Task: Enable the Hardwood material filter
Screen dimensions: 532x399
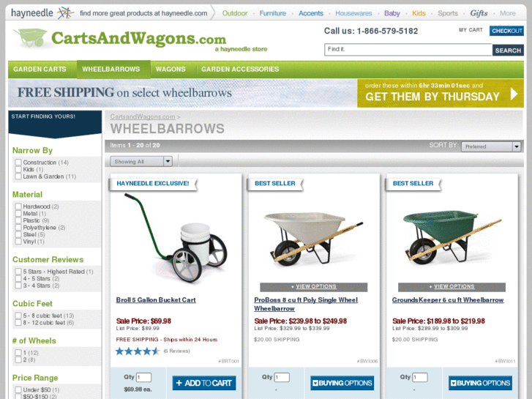Action: (x=18, y=206)
